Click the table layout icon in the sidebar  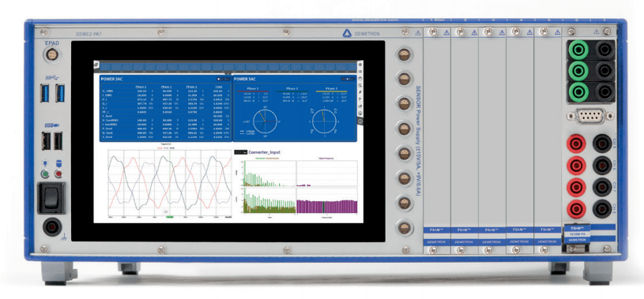point(360,85)
